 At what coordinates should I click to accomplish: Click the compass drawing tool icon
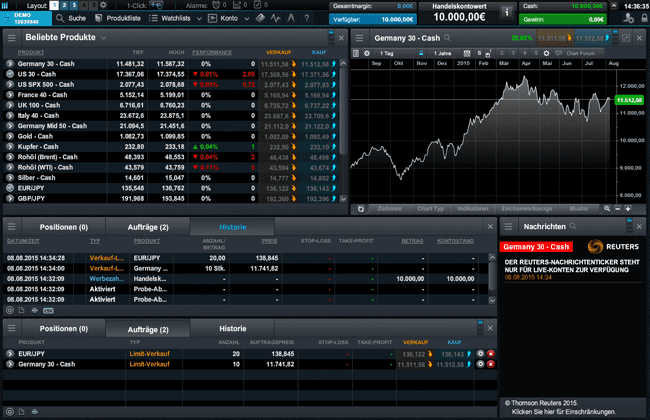[291, 18]
